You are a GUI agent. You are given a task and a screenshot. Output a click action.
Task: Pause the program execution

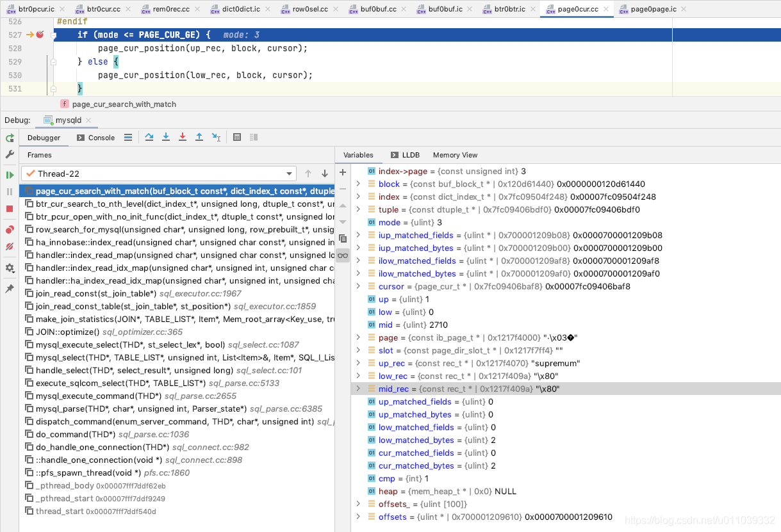(x=10, y=191)
